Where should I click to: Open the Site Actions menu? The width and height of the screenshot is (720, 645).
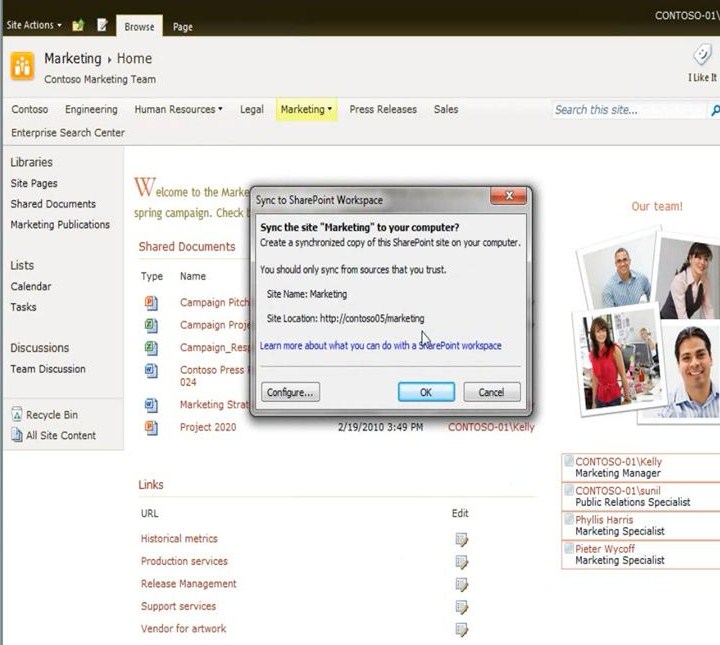[34, 25]
